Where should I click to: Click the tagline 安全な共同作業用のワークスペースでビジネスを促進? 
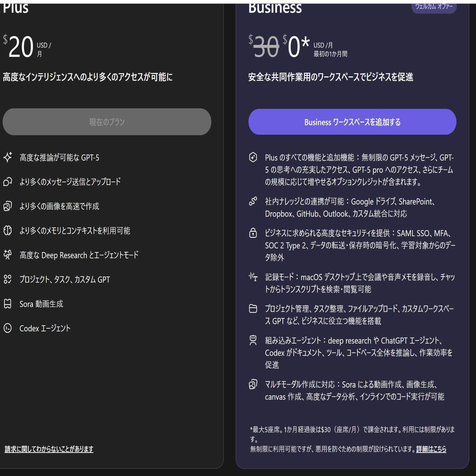pyautogui.click(x=331, y=77)
